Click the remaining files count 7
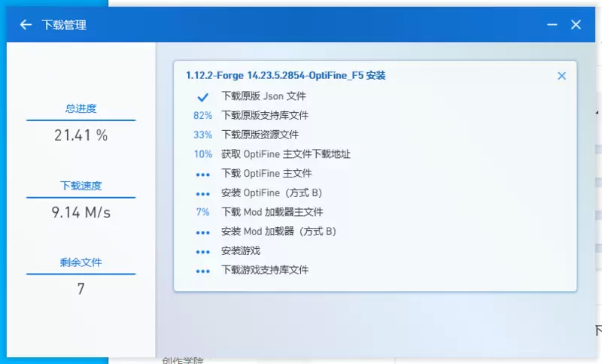The image size is (602, 364). click(x=81, y=289)
